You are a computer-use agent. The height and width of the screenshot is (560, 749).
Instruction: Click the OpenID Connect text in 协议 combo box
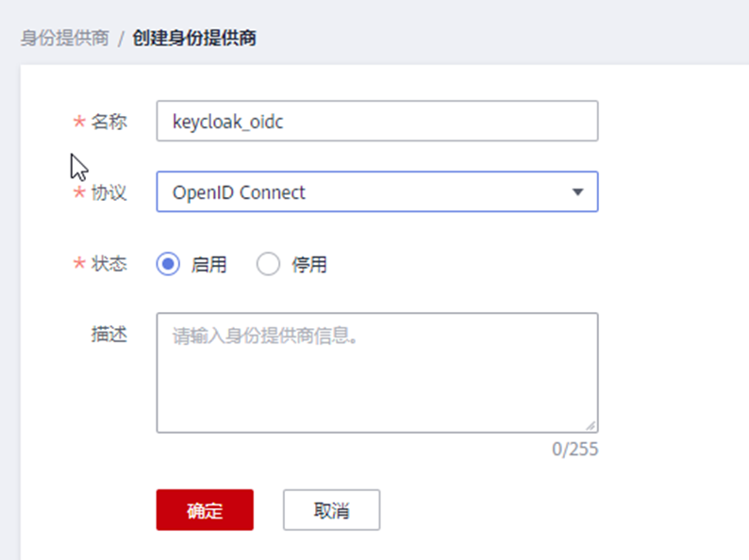240,192
